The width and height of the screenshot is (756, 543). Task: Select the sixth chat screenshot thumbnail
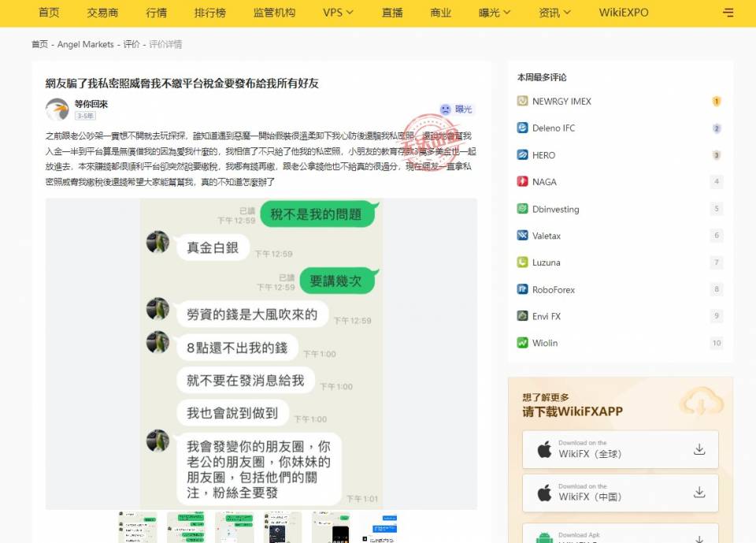tap(380, 527)
